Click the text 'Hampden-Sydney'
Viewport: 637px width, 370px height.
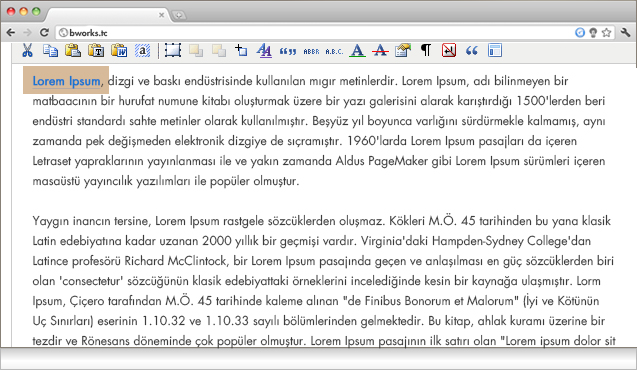point(478,241)
